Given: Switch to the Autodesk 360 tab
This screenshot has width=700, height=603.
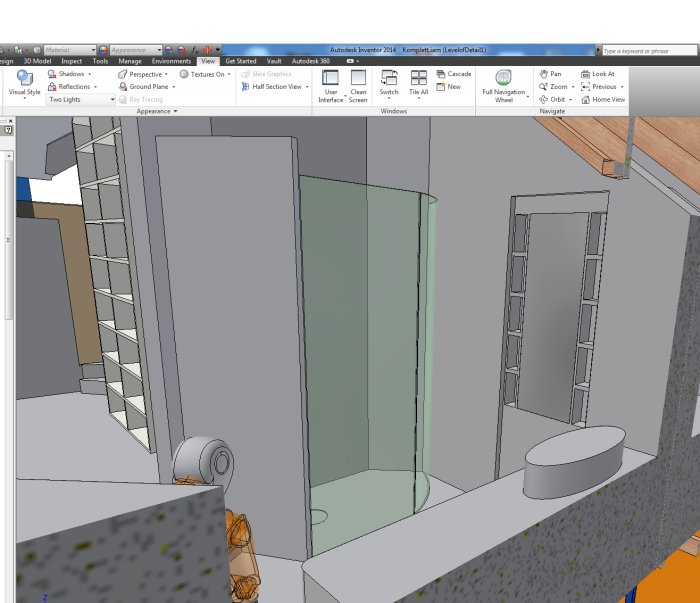Looking at the screenshot, I should tap(311, 61).
